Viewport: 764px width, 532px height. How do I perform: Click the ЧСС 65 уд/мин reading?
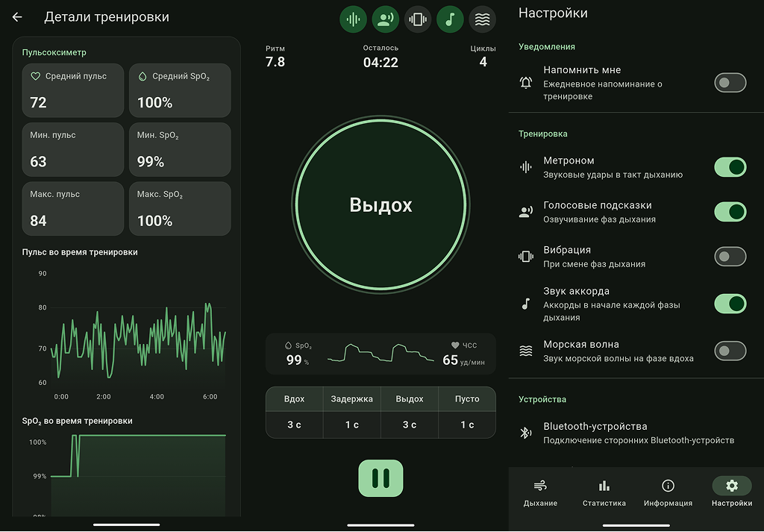coord(463,354)
